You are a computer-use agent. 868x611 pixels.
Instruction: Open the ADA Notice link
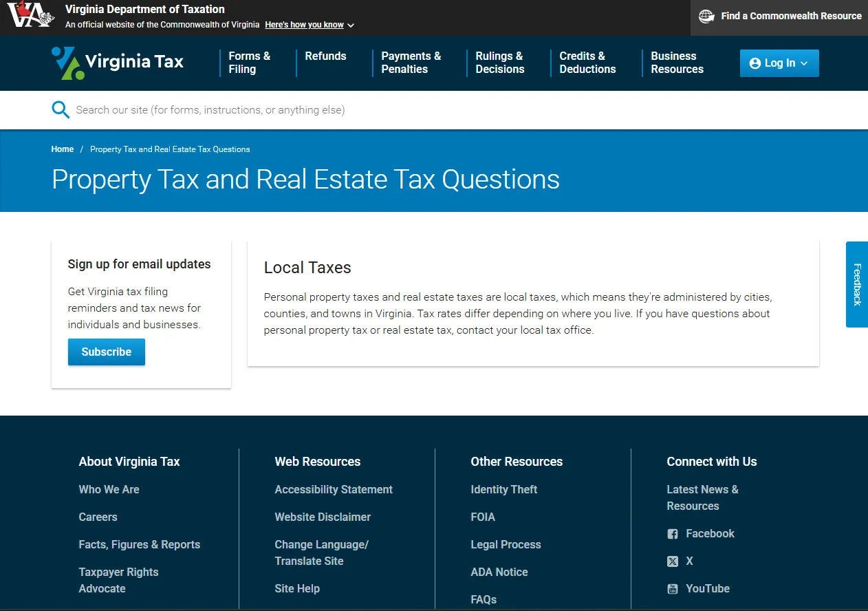tap(499, 572)
